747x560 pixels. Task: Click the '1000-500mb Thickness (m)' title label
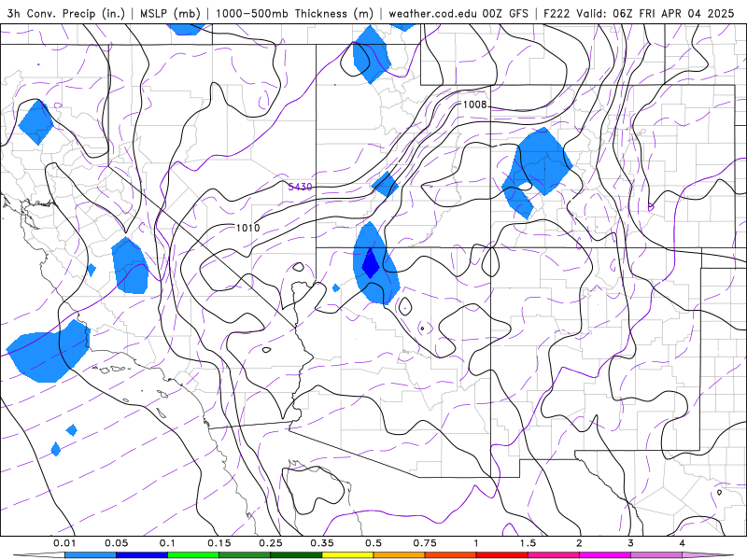tap(294, 13)
